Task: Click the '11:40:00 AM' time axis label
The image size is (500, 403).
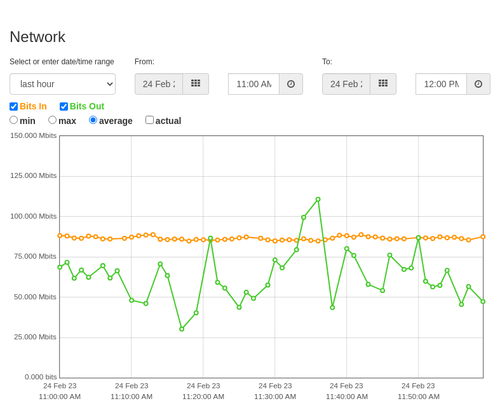Action: [x=347, y=397]
